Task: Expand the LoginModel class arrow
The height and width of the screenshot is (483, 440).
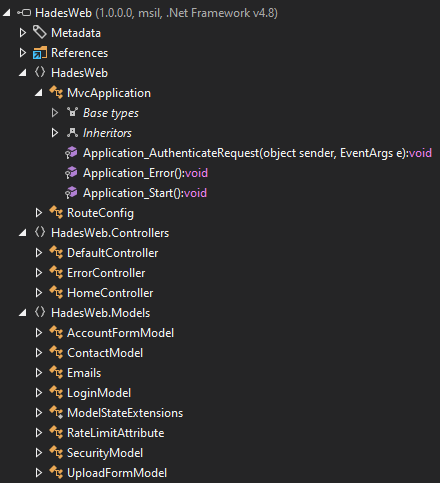Action: 39,393
